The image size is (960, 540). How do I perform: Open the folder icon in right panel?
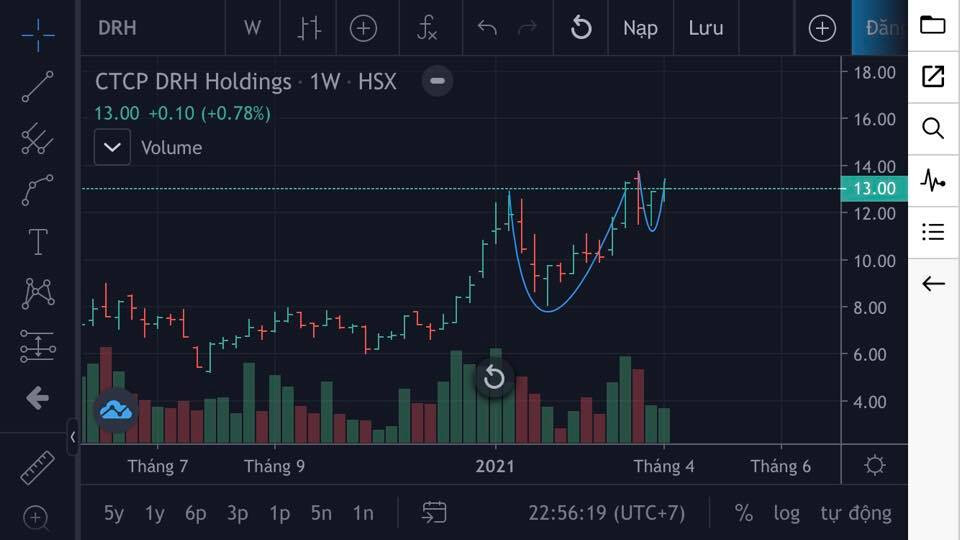932,25
